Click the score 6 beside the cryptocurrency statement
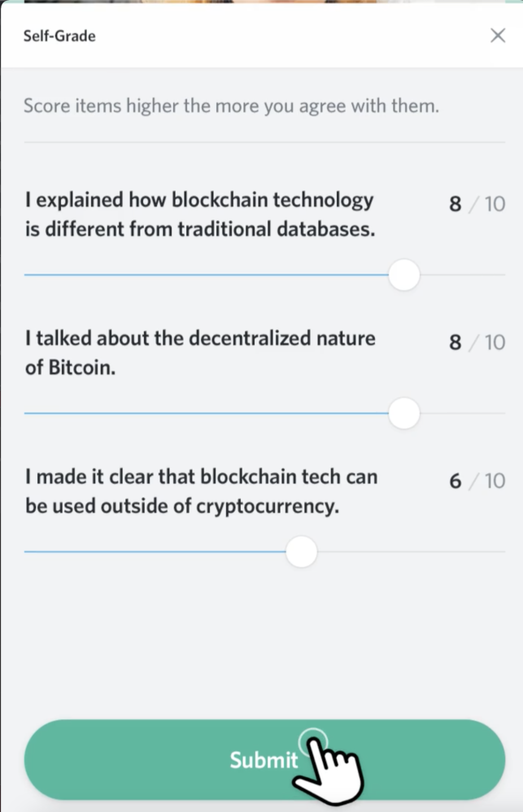Screen dimensions: 523x812 pos(455,481)
